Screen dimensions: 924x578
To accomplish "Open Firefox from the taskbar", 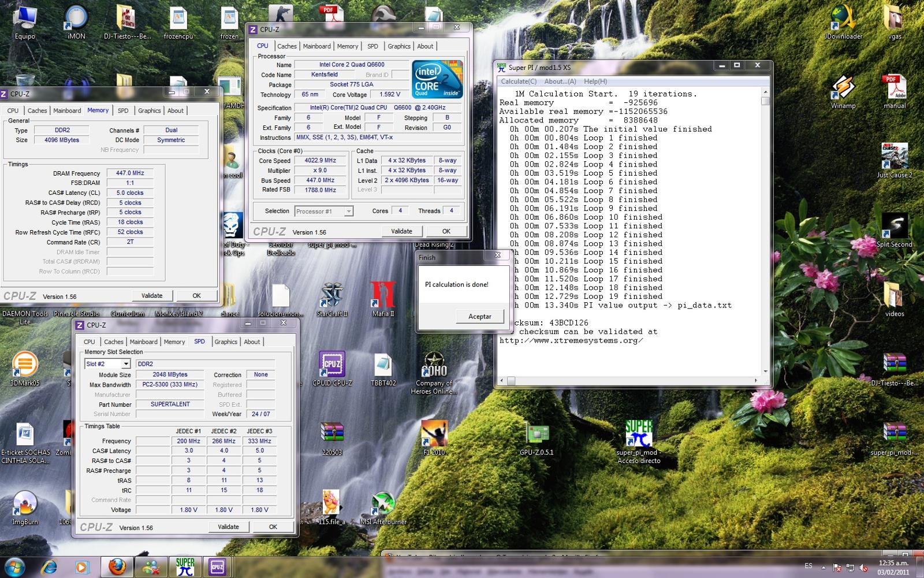I will pyautogui.click(x=117, y=567).
